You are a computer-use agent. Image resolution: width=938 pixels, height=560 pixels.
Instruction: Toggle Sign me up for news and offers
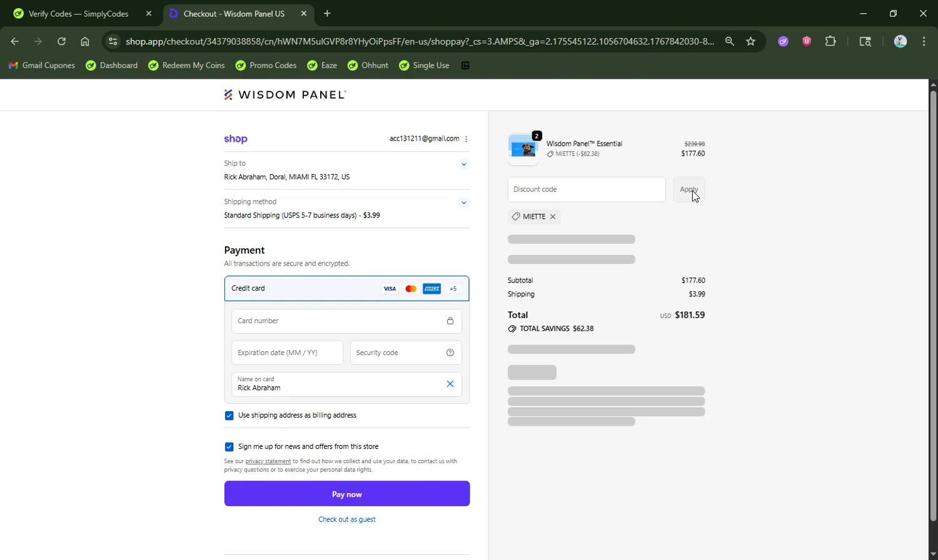point(229,447)
